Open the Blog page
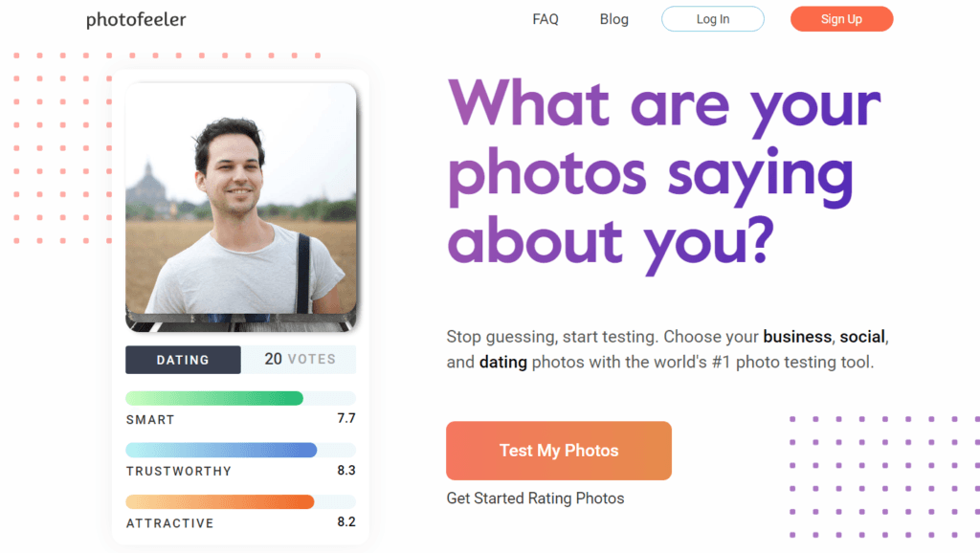This screenshot has width=980, height=553. click(x=613, y=19)
